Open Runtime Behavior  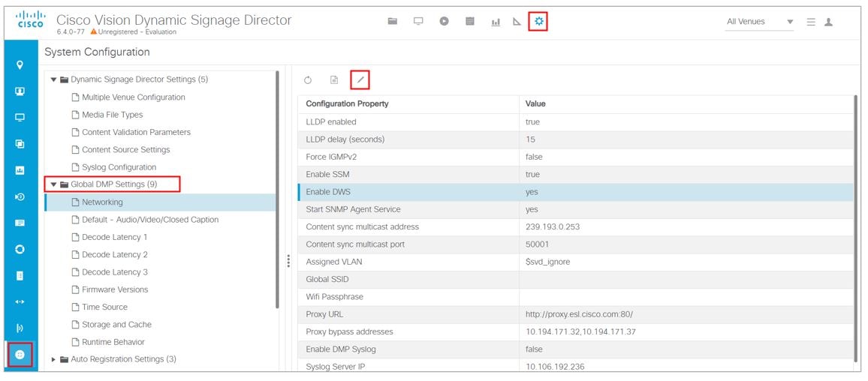(113, 342)
